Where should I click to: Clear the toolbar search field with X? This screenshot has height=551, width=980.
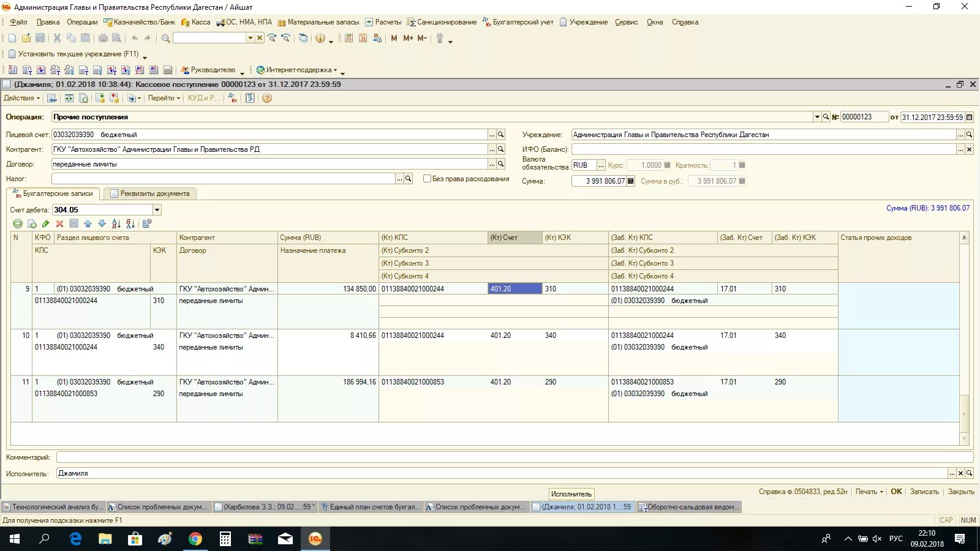pos(260,38)
